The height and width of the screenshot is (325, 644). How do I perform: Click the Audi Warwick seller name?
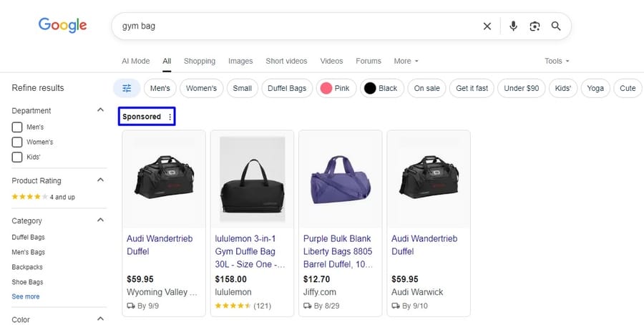pyautogui.click(x=417, y=292)
